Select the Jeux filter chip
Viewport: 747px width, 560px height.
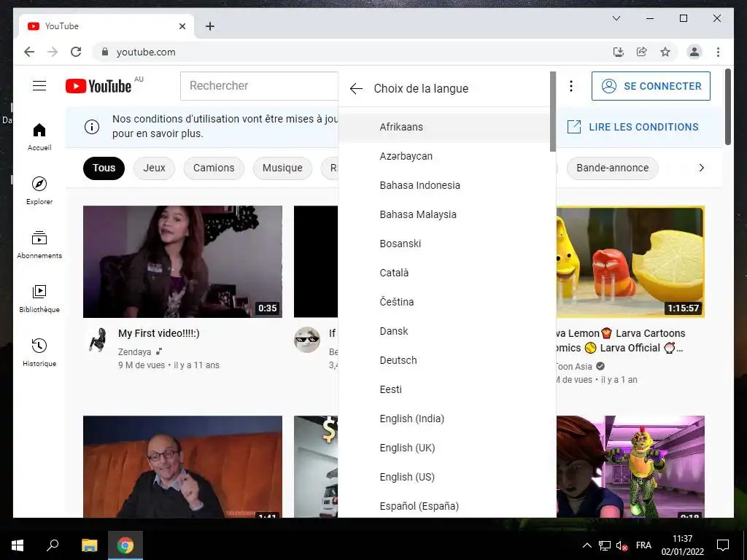coord(154,168)
